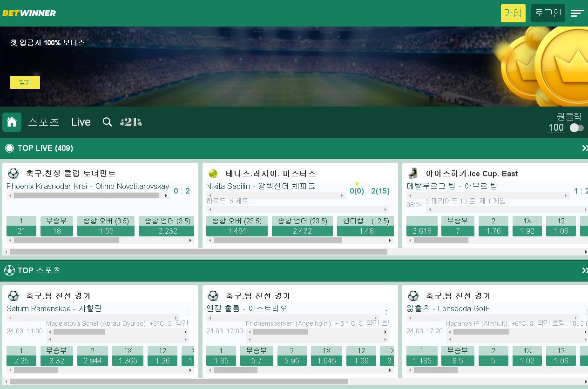Click right arrow of TOP LIVE scrollbar

[x=586, y=252]
